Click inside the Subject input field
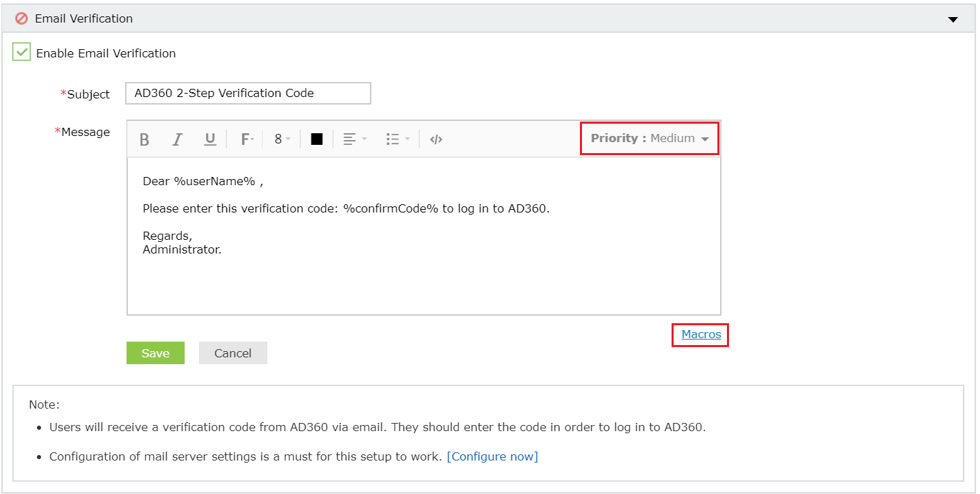Screen dimensions: 980x494 pyautogui.click(x=248, y=93)
